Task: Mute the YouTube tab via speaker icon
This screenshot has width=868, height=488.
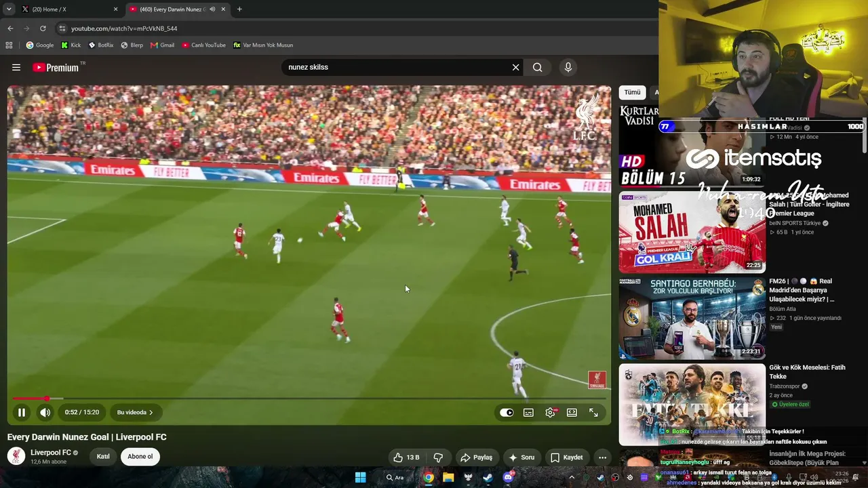Action: click(212, 9)
